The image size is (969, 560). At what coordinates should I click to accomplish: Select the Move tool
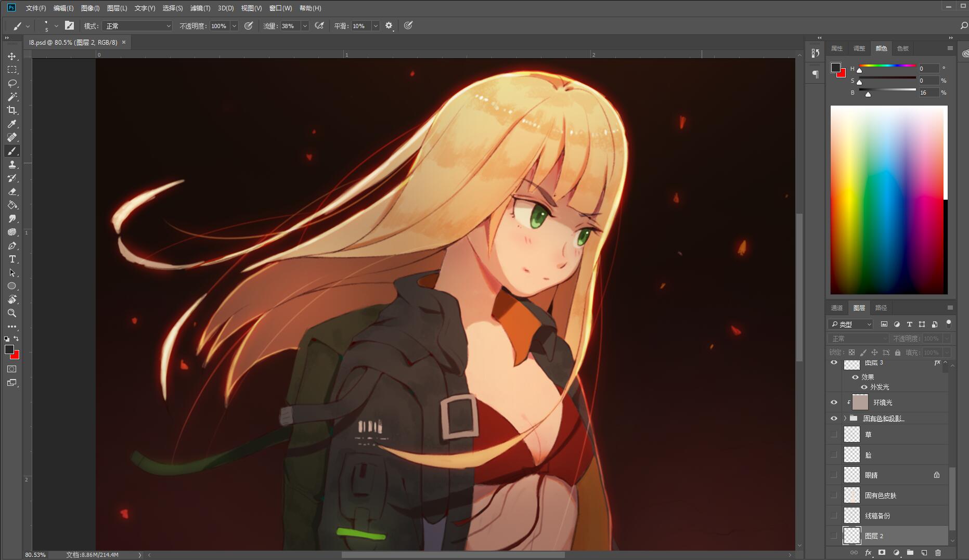tap(12, 56)
